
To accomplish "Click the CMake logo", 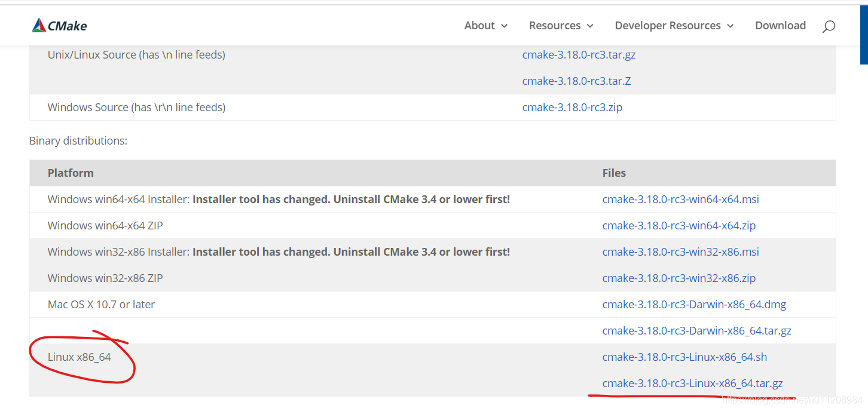I will tap(59, 26).
